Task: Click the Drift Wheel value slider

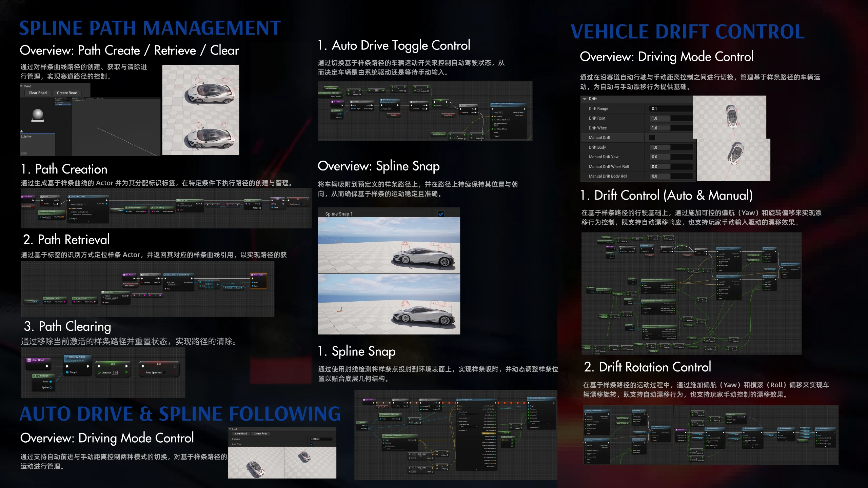Action: [671, 128]
